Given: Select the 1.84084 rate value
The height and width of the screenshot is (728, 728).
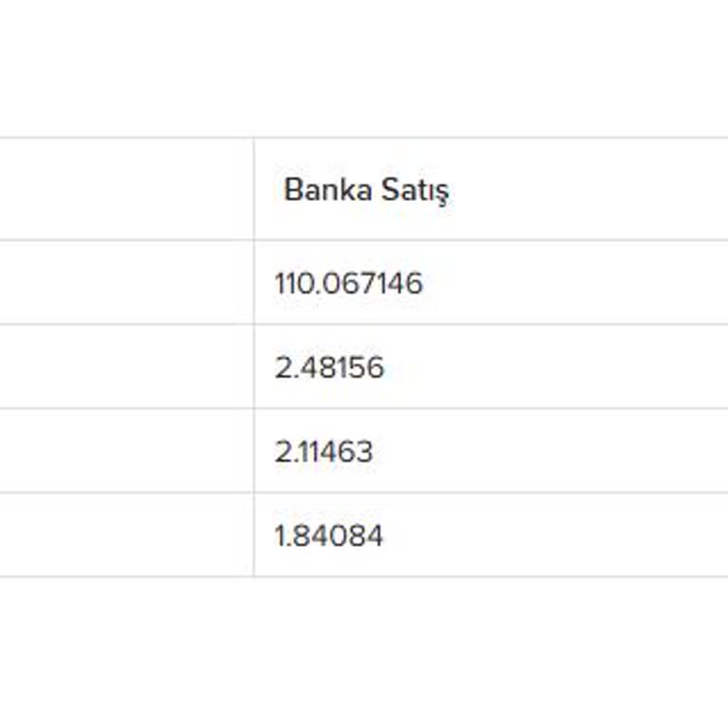Looking at the screenshot, I should pyautogui.click(x=329, y=537).
